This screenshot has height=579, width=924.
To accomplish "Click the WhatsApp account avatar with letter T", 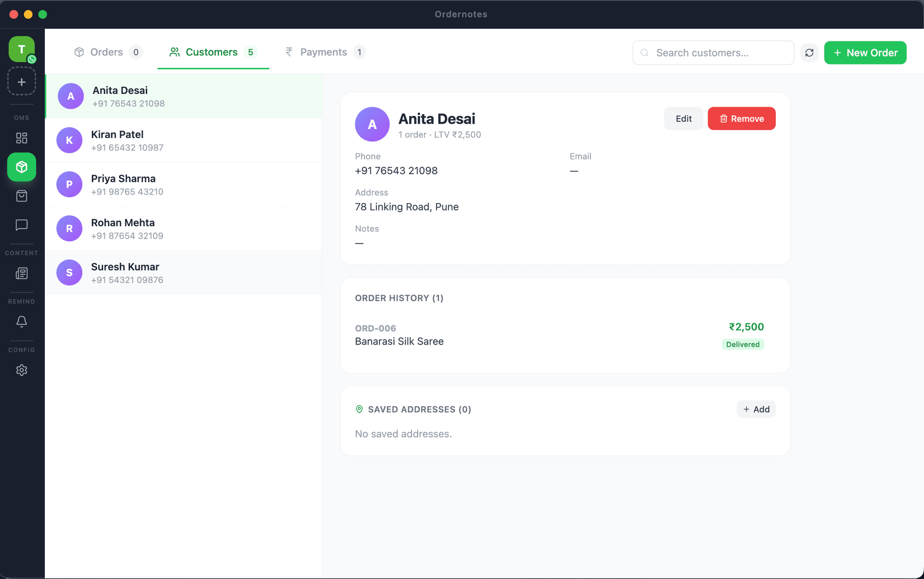I will pos(21,49).
